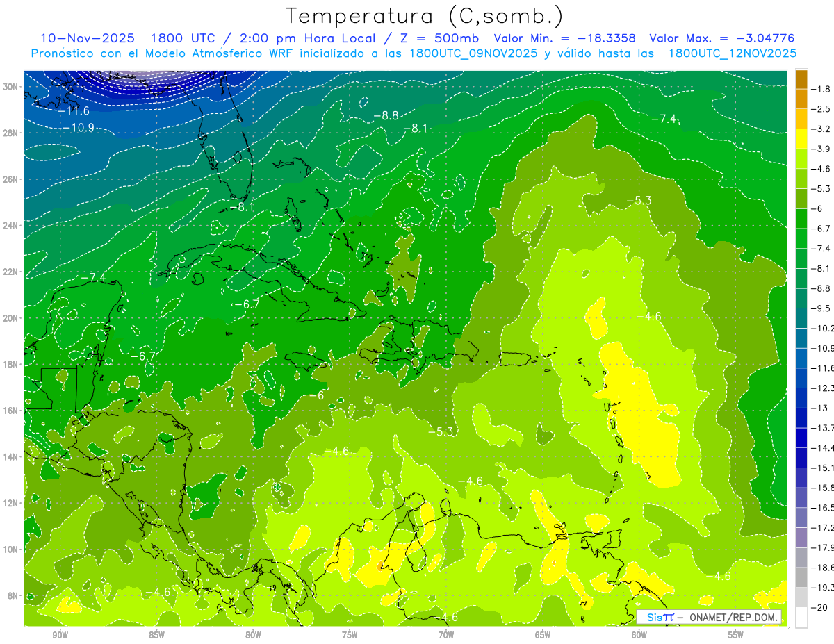834x644 pixels.
Task: Click the "85W" longitude axis label
Action: click(x=156, y=635)
